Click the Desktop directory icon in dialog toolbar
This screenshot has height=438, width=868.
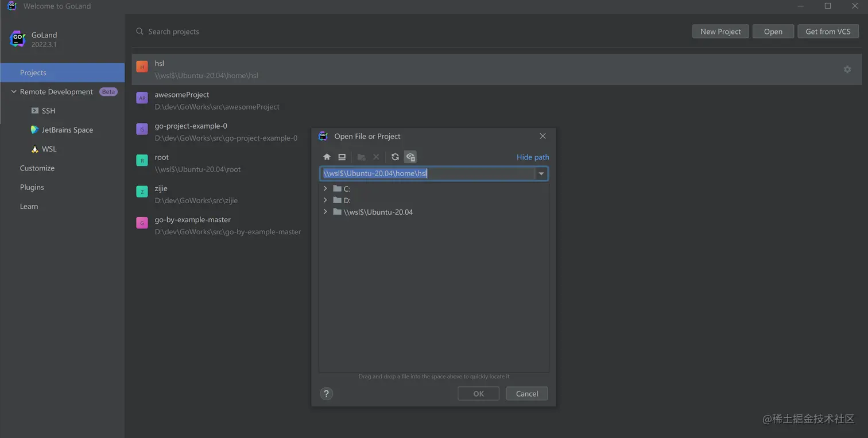[x=342, y=157]
